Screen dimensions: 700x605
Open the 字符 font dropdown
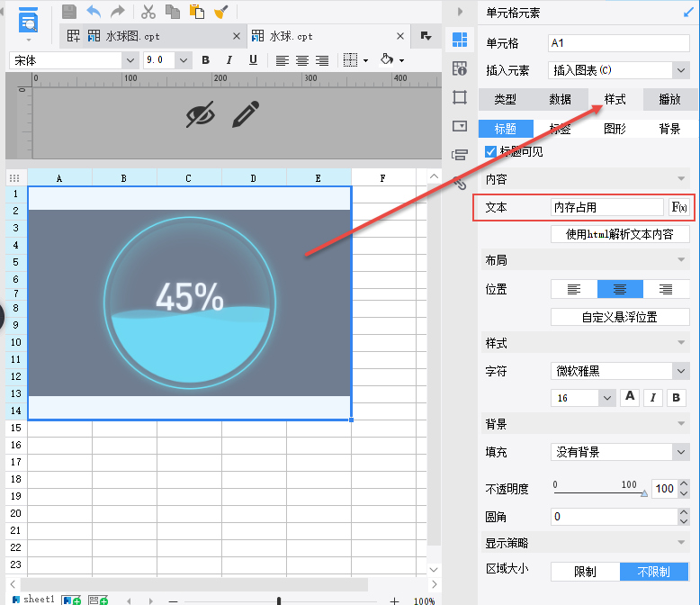pyautogui.click(x=681, y=371)
